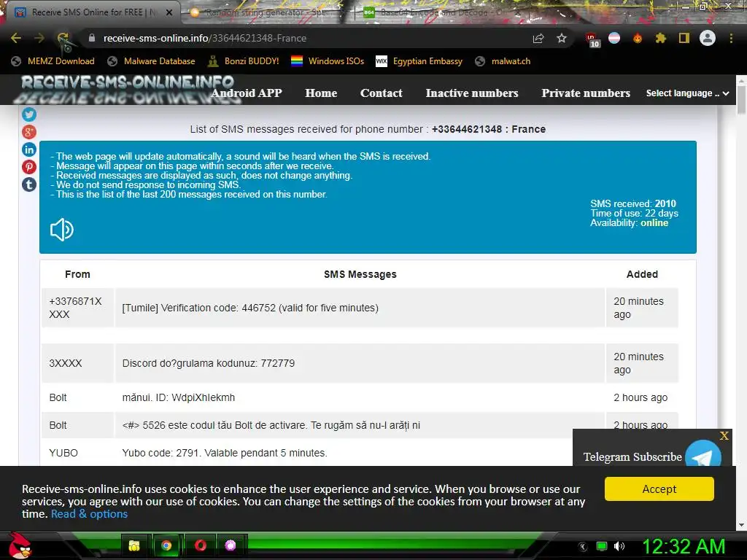Click the Bolt message with ID WdpiXhIekmh
Viewport: 747px width, 560px height.
click(360, 397)
